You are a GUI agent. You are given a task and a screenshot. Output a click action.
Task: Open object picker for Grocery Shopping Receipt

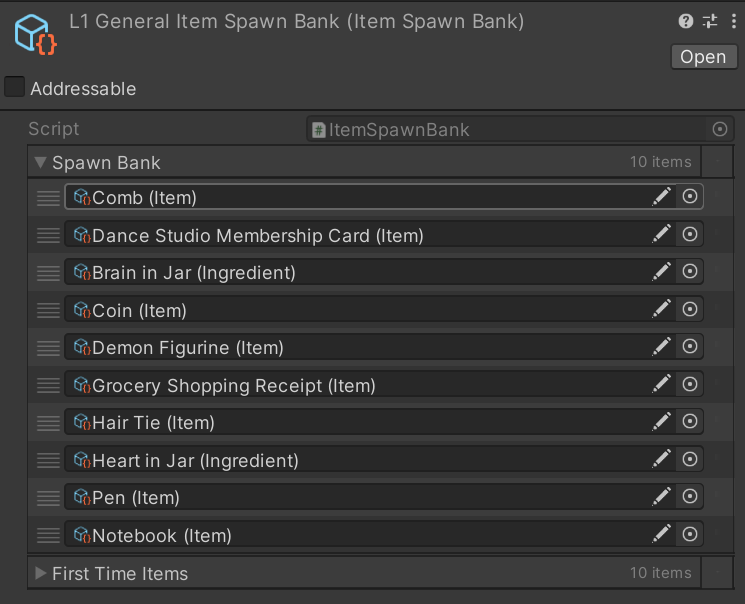click(689, 384)
